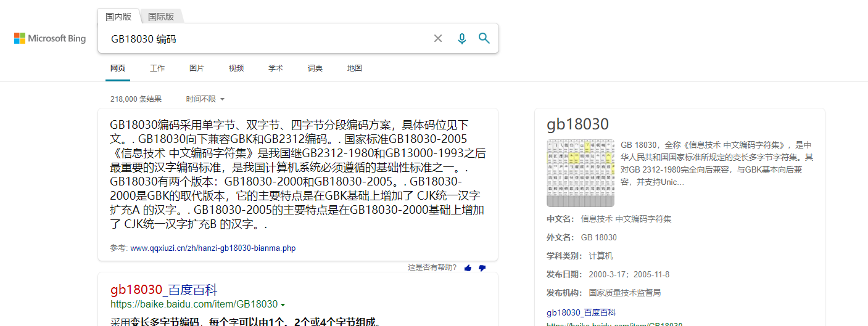Click the gb18030 heading in knowledge panel
The height and width of the screenshot is (326, 868).
577,124
